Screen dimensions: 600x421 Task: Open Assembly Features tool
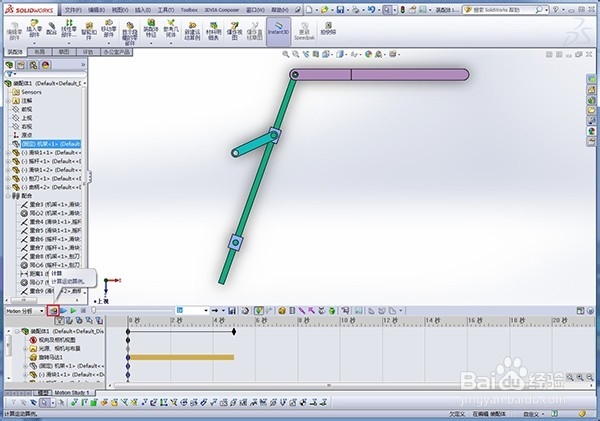point(151,29)
